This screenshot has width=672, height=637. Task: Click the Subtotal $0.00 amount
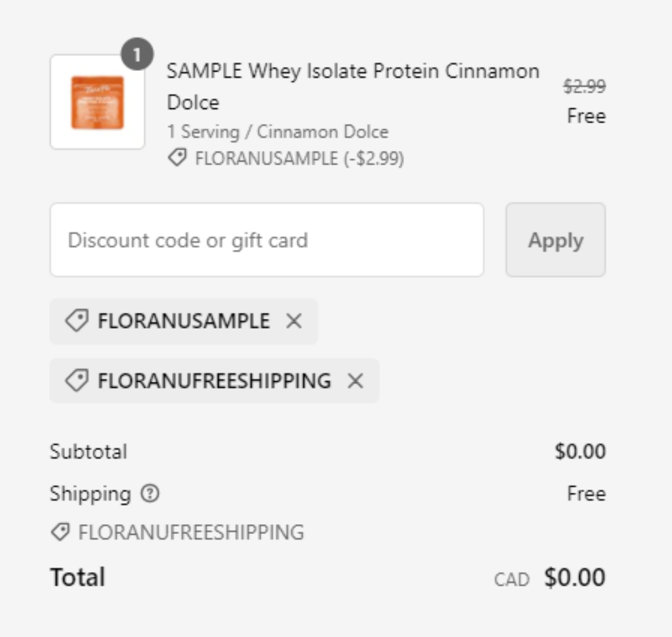[x=579, y=452]
